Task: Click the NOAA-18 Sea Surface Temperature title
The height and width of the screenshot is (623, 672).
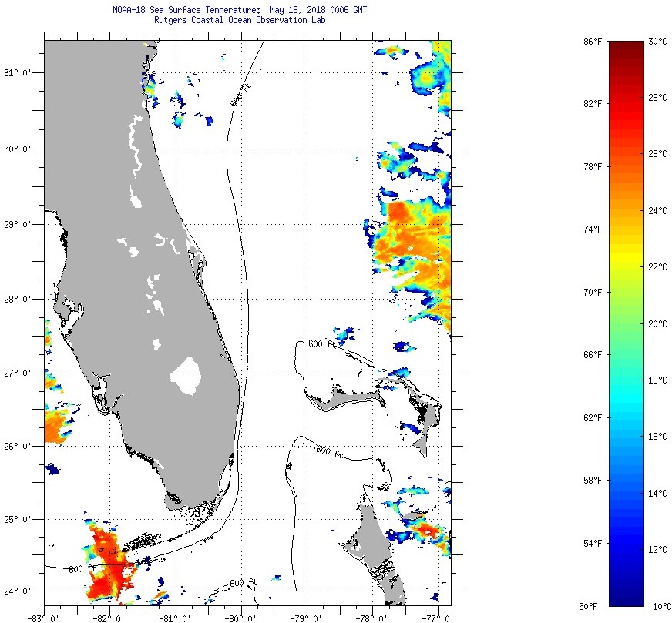Action: [x=240, y=10]
